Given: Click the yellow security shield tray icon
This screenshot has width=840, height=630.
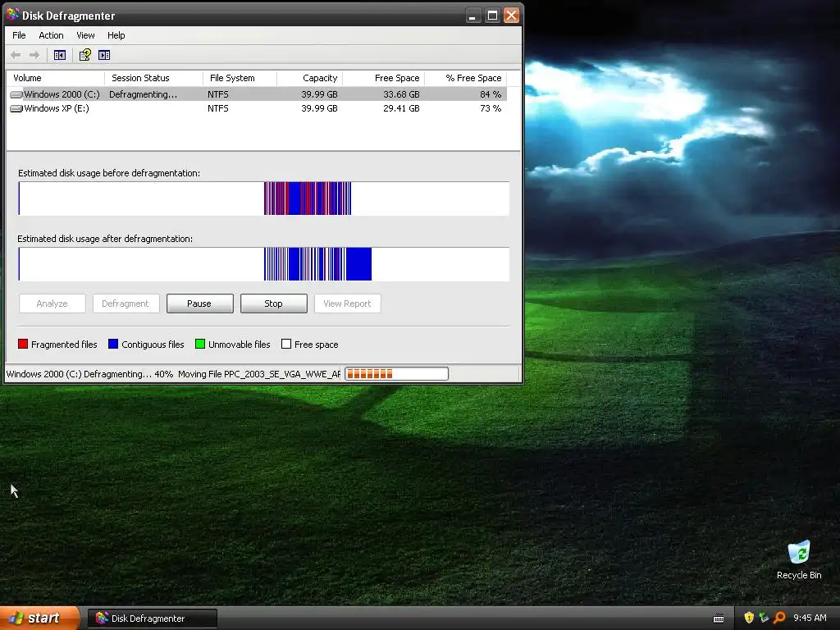Looking at the screenshot, I should (x=749, y=618).
